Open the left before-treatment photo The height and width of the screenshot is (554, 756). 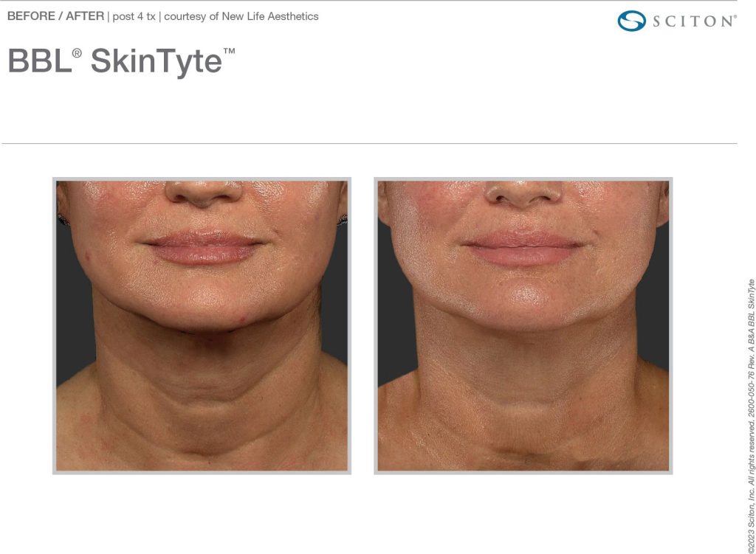click(202, 325)
